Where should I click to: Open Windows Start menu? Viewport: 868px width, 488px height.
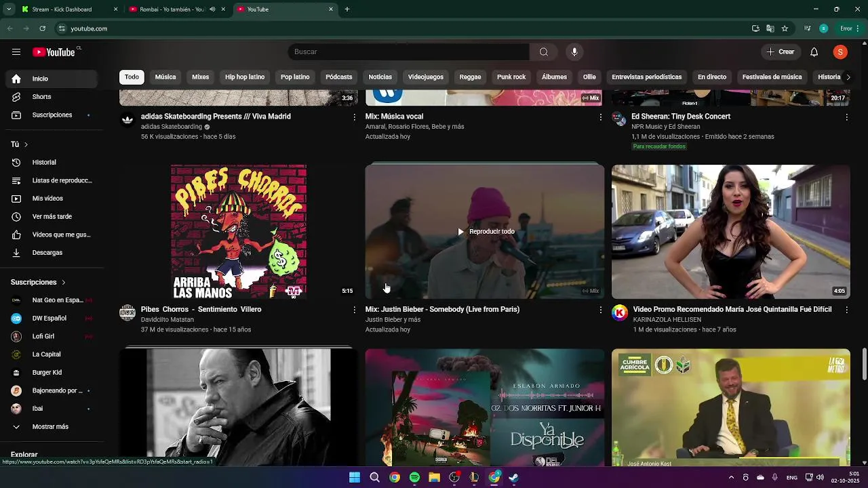[354, 477]
